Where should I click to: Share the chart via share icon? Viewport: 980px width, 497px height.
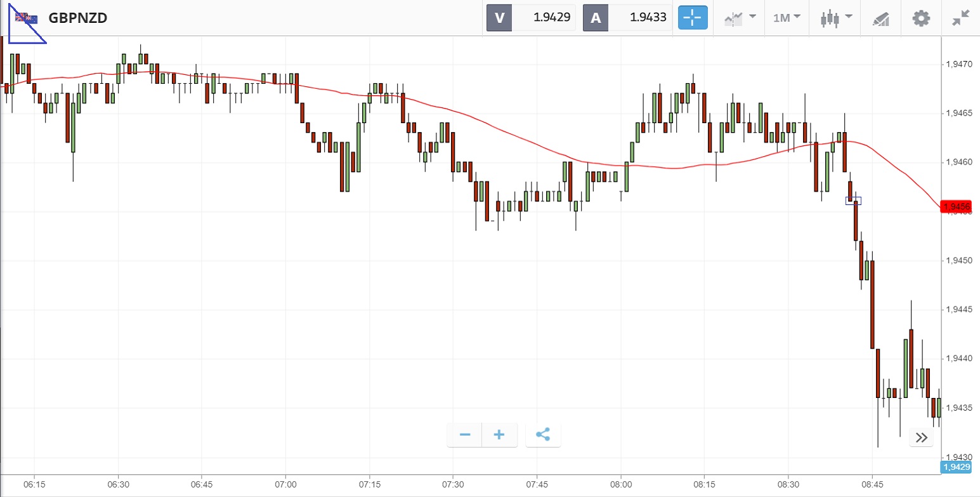[543, 435]
